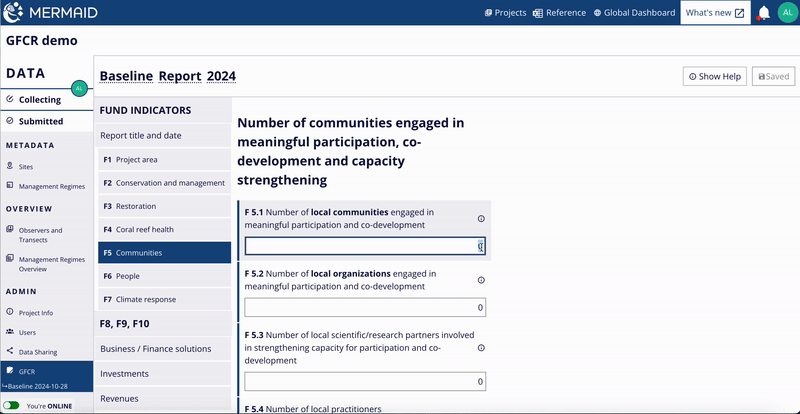The width and height of the screenshot is (800, 414).
Task: Click the F8, F9, F10 heading
Action: click(x=124, y=324)
